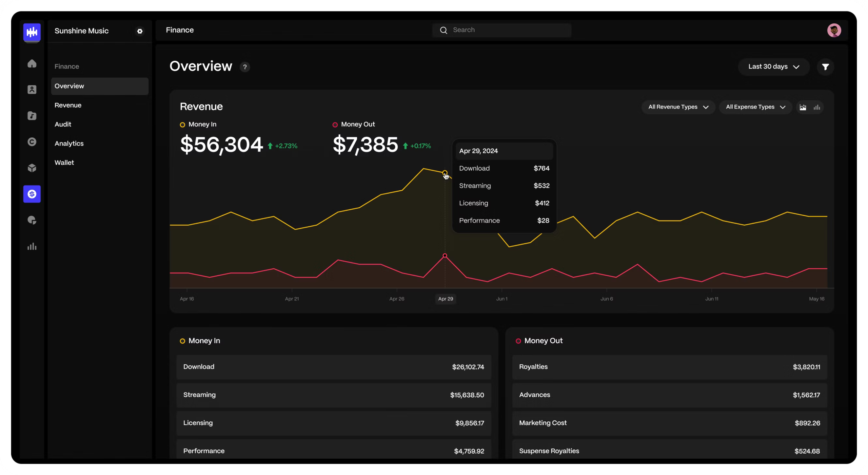
Task: Expand the Last 30 days dropdown
Action: (x=773, y=67)
